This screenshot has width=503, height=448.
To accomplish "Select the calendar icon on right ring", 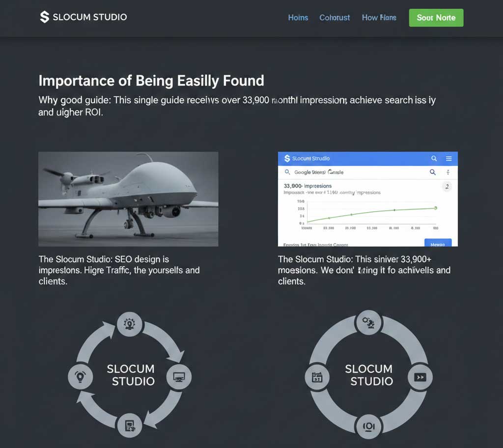I will 317,377.
